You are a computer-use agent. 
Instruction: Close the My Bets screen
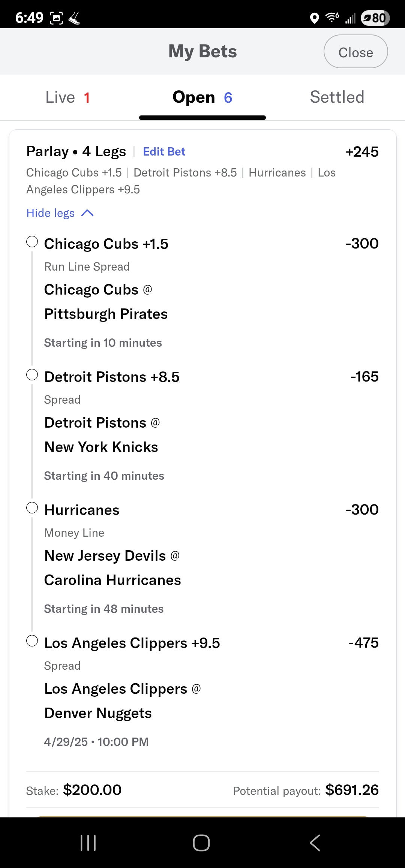(355, 52)
